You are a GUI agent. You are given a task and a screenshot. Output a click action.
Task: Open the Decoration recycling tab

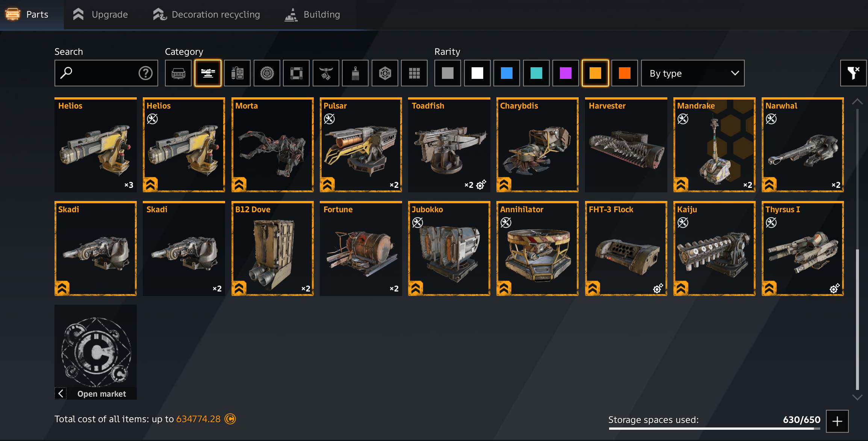[206, 15]
